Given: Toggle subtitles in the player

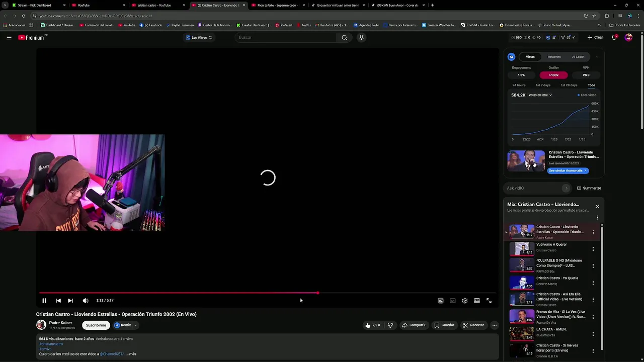Looking at the screenshot, I should 452,301.
